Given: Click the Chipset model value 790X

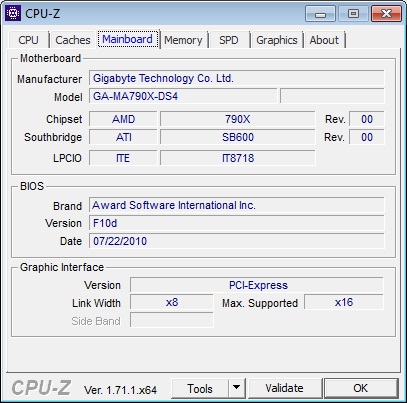Looking at the screenshot, I should [x=237, y=119].
